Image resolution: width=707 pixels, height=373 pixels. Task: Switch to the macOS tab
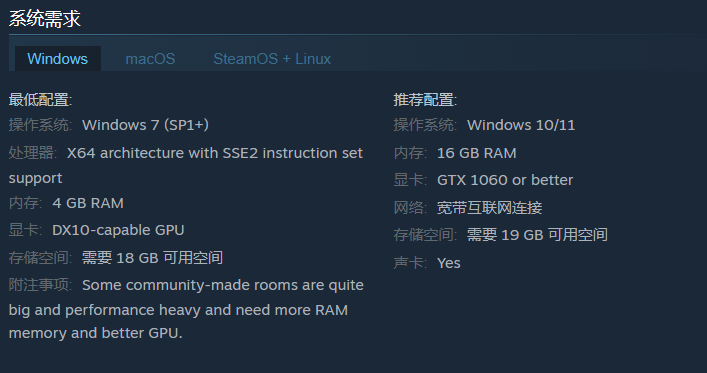[150, 59]
